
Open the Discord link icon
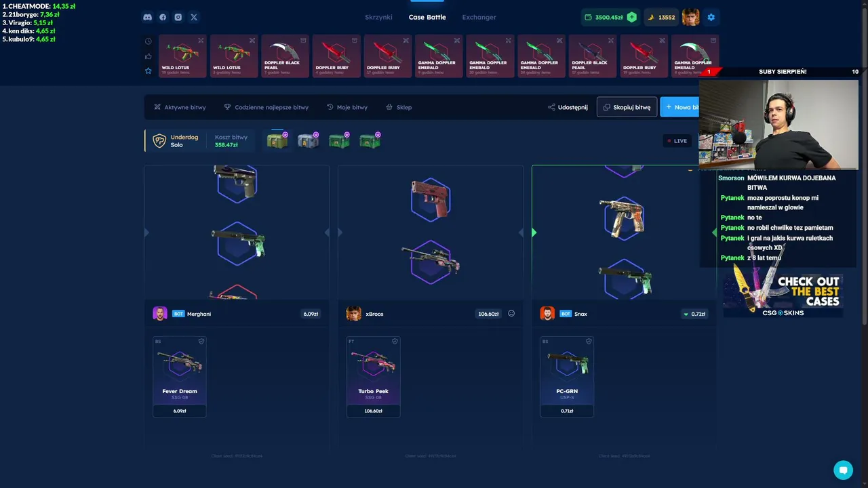pyautogui.click(x=147, y=18)
